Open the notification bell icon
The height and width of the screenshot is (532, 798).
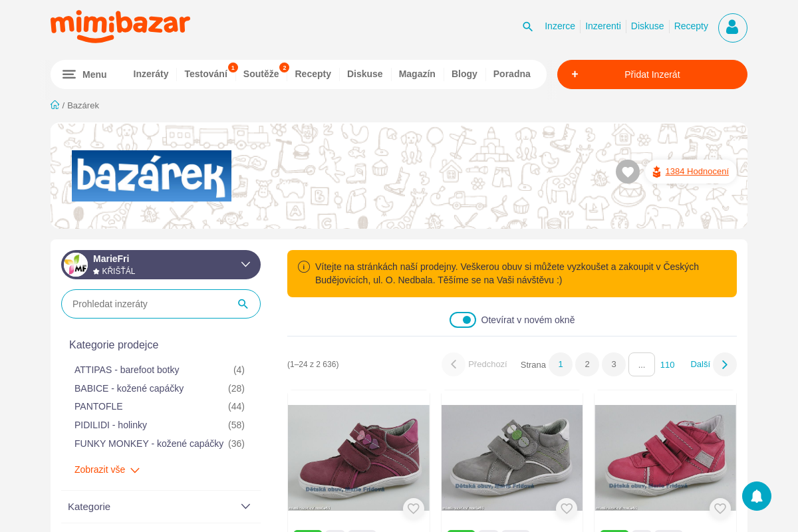(x=757, y=496)
